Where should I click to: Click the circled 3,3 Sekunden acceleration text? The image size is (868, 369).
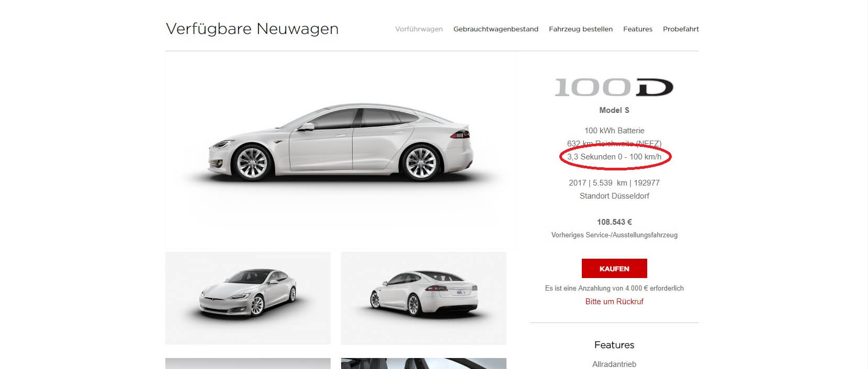click(x=614, y=157)
